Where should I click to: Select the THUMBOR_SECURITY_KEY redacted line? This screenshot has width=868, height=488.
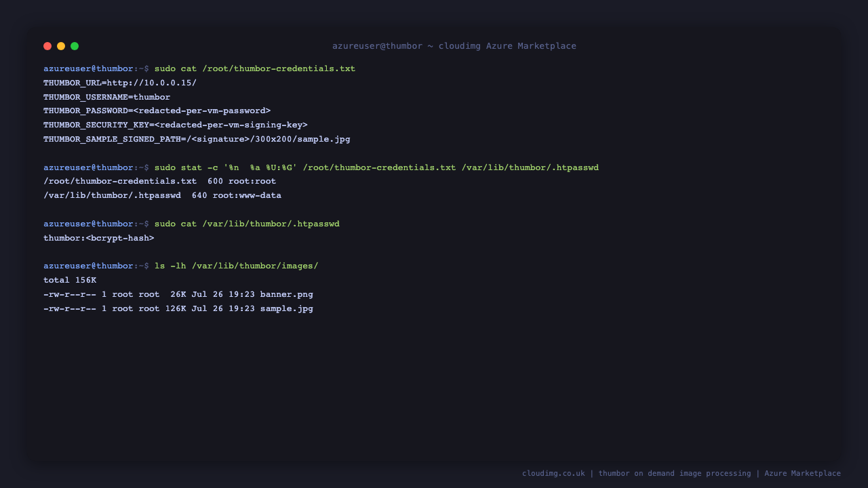pos(176,125)
